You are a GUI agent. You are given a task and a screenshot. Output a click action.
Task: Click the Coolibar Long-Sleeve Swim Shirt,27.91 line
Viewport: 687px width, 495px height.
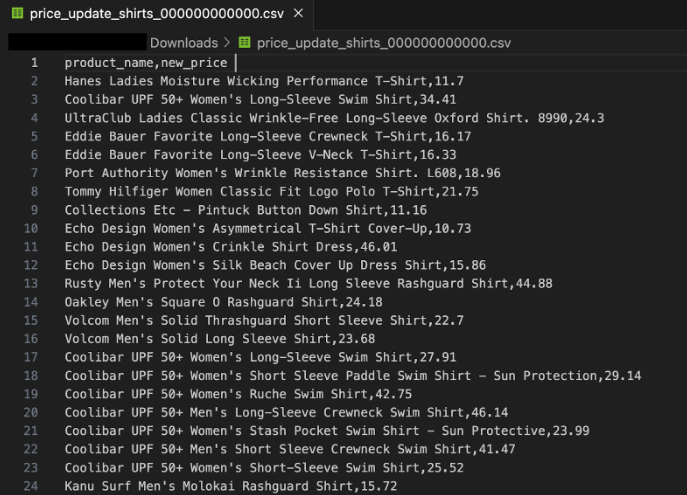(x=260, y=357)
